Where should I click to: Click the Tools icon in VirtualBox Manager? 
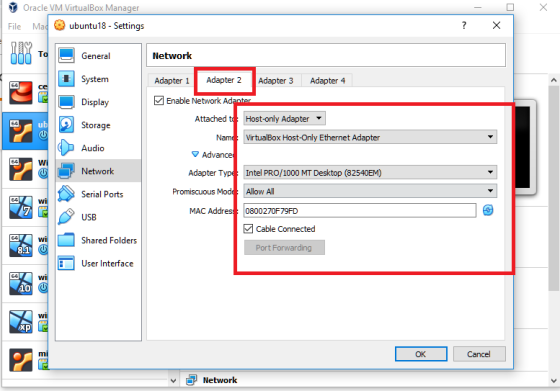click(21, 54)
